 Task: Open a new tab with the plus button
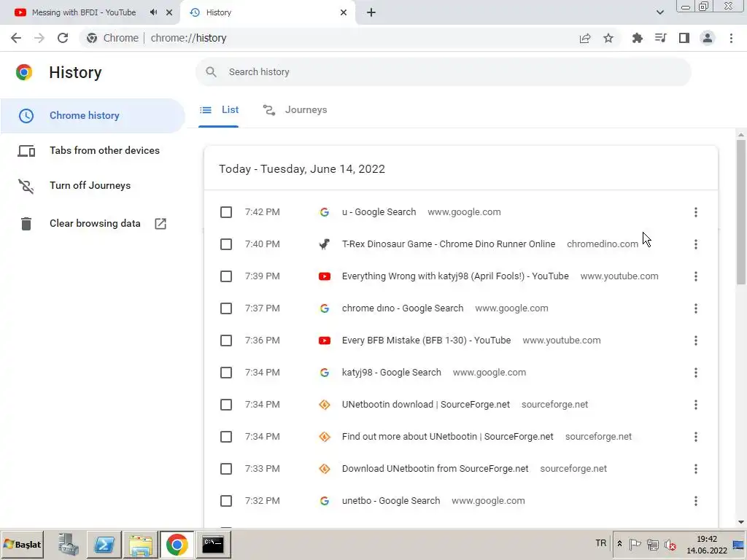371,12
